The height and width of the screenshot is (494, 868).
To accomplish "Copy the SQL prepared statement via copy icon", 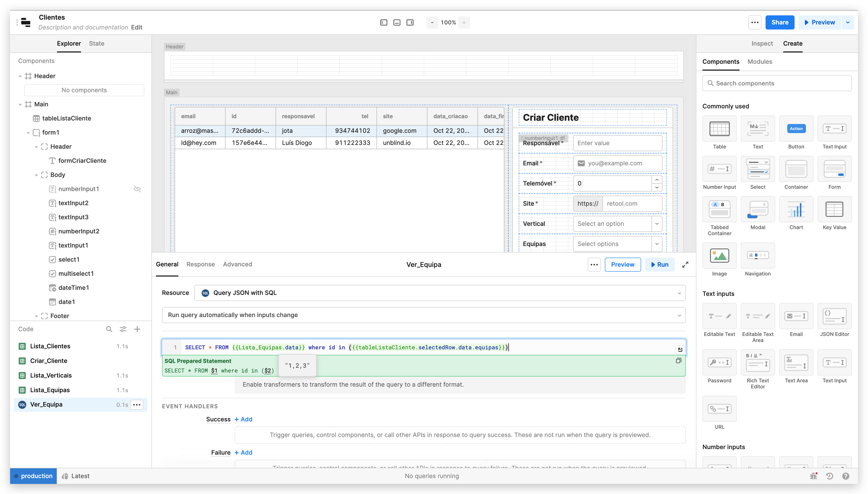I will (x=679, y=361).
